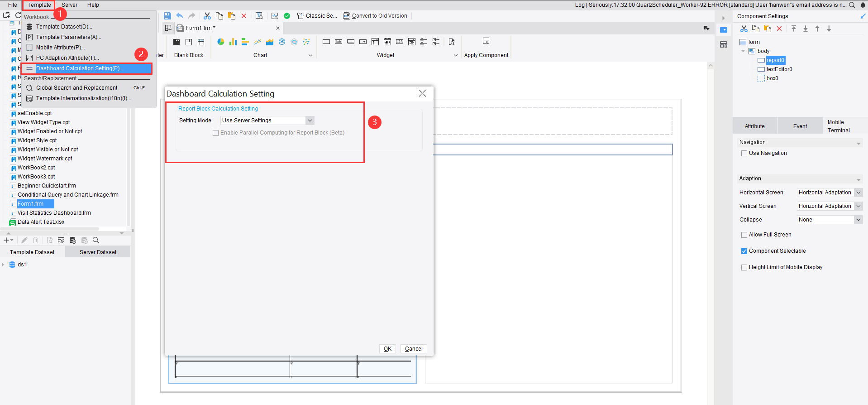Click the Classic Se... toolbar button
The height and width of the screenshot is (405, 868).
(x=317, y=16)
